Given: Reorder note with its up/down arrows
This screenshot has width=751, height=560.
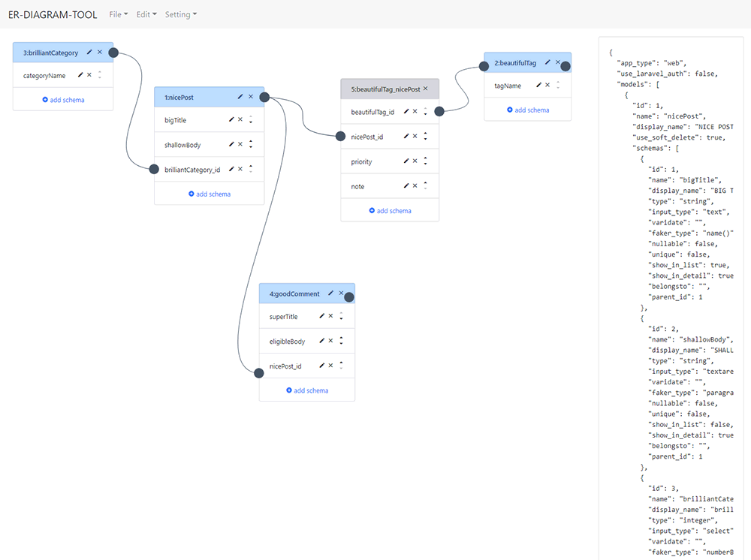Looking at the screenshot, I should (x=425, y=185).
